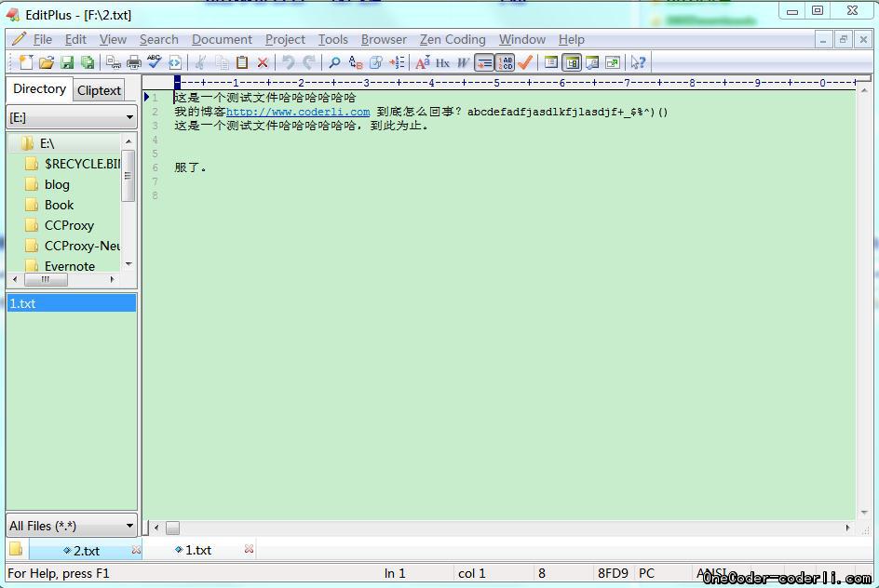Open the All Files (*.*) filter dropdown
The height and width of the screenshot is (588, 879).
click(129, 526)
